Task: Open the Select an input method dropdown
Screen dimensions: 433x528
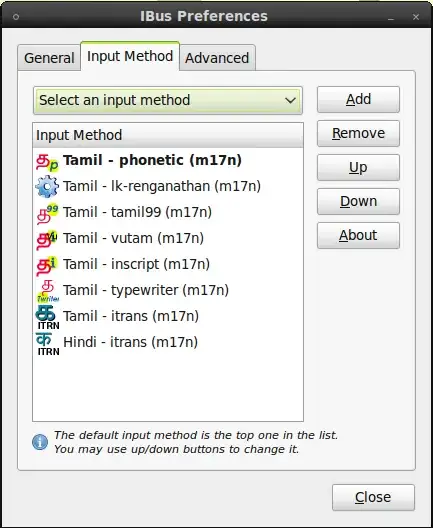Action: pos(168,100)
